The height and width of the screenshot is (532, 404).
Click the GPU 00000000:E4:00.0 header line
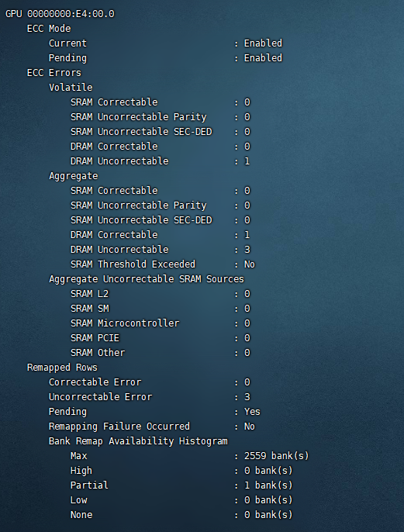60,14
